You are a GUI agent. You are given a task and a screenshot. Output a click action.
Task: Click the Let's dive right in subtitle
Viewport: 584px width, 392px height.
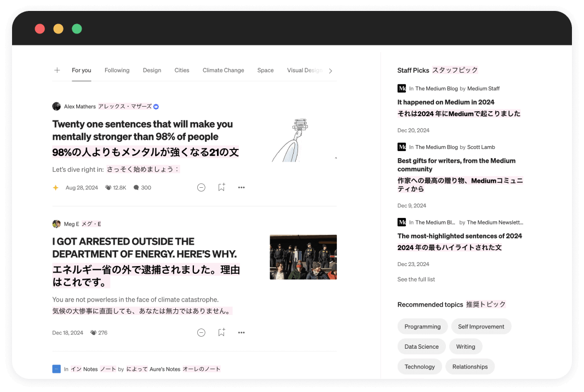click(x=78, y=169)
